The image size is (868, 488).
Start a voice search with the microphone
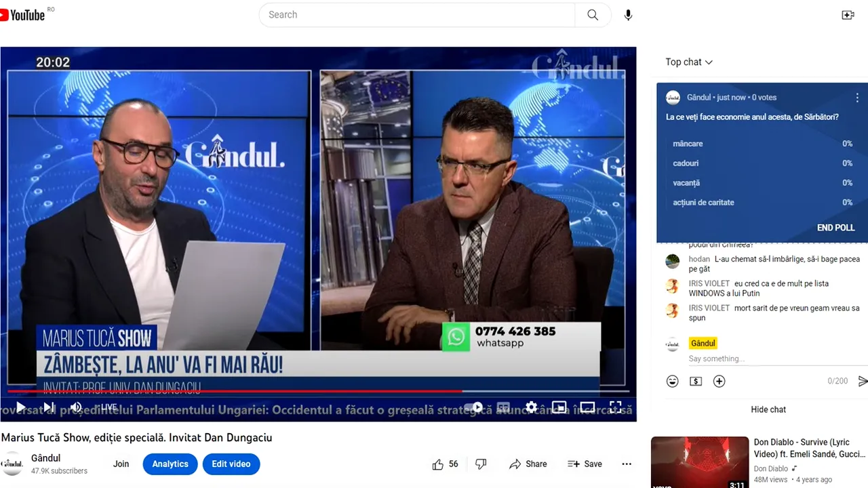click(628, 14)
